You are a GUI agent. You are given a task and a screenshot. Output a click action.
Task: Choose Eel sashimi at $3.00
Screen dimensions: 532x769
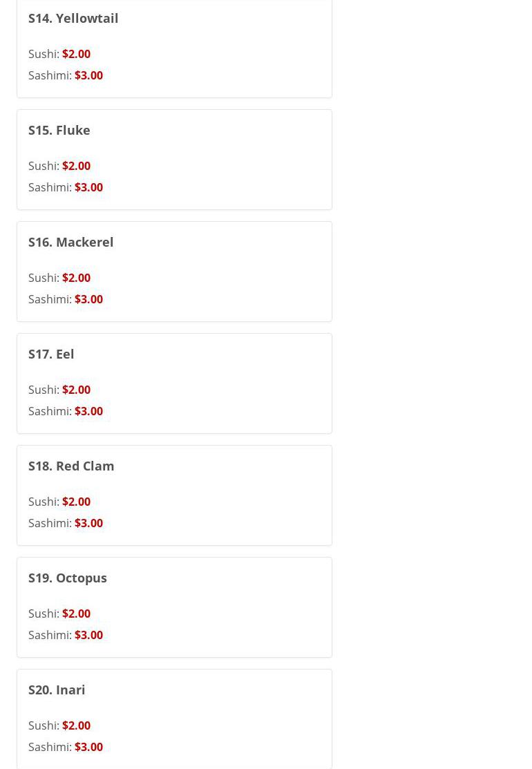[x=88, y=411]
